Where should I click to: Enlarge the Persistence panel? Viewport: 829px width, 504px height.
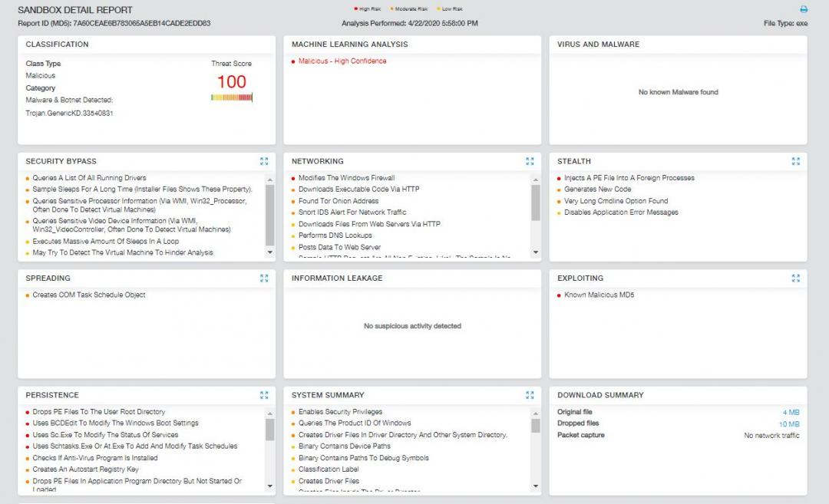pos(264,395)
